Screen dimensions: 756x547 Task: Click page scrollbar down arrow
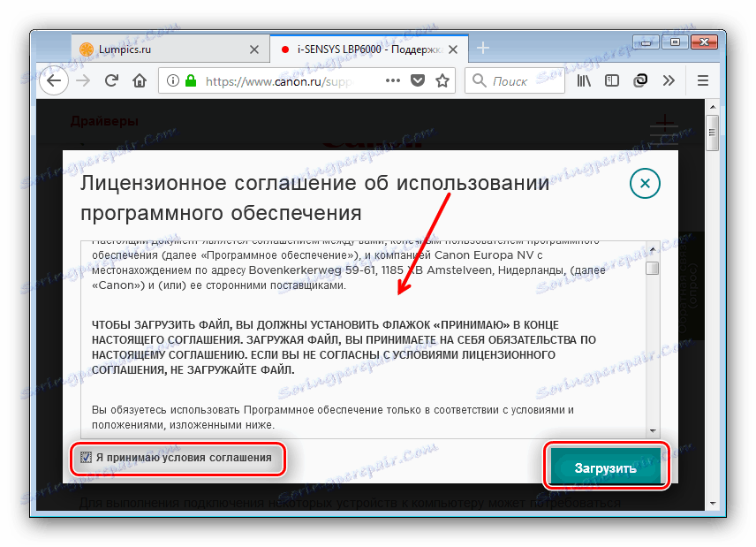click(713, 504)
